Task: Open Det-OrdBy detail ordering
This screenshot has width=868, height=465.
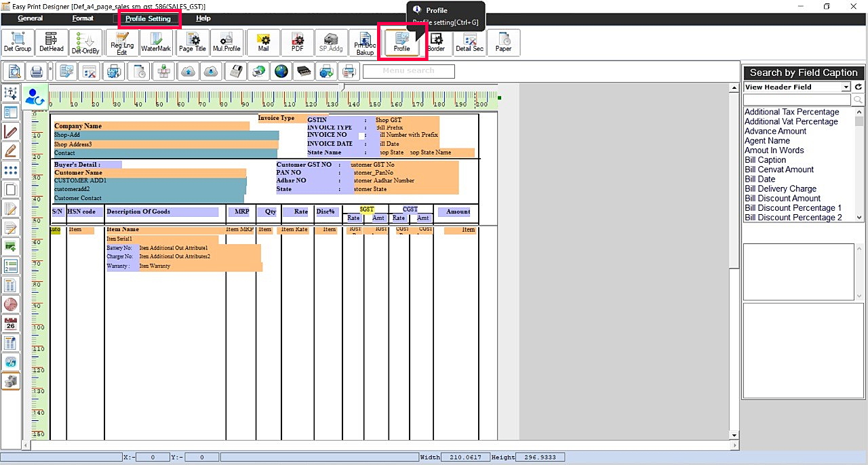Action: 85,43
